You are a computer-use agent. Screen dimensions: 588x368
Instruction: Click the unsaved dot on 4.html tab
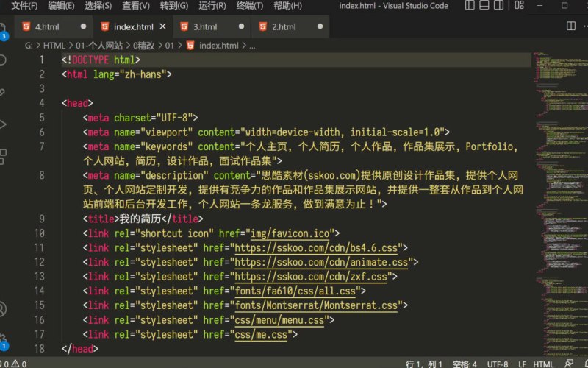83,26
